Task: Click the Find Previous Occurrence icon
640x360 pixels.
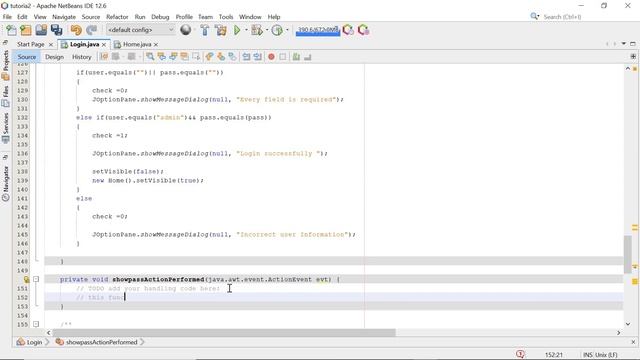Action: coord(162,57)
